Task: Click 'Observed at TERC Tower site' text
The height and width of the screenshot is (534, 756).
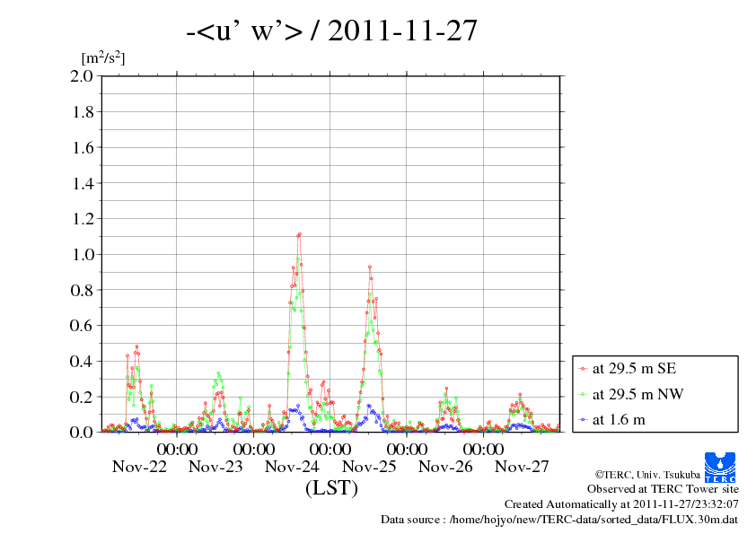Action: coord(663,489)
